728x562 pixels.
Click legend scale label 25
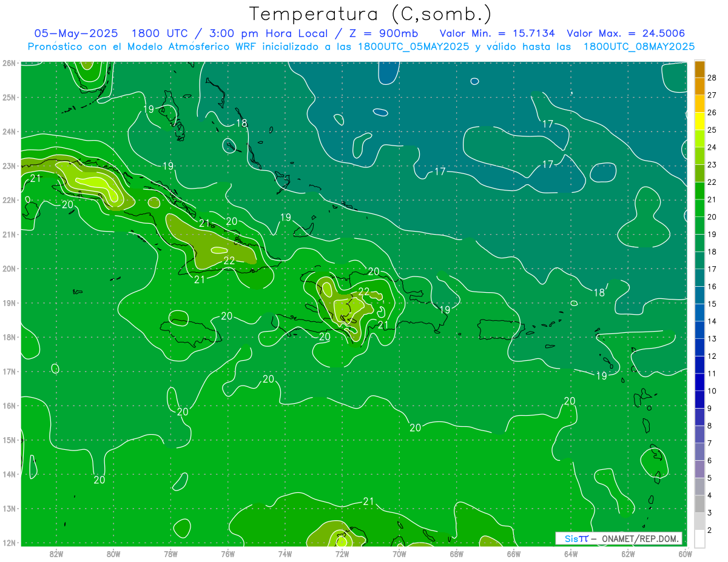(712, 130)
